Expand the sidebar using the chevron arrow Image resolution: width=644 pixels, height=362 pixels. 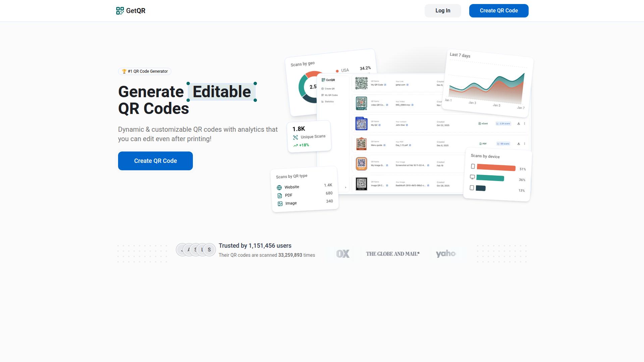coord(346,187)
